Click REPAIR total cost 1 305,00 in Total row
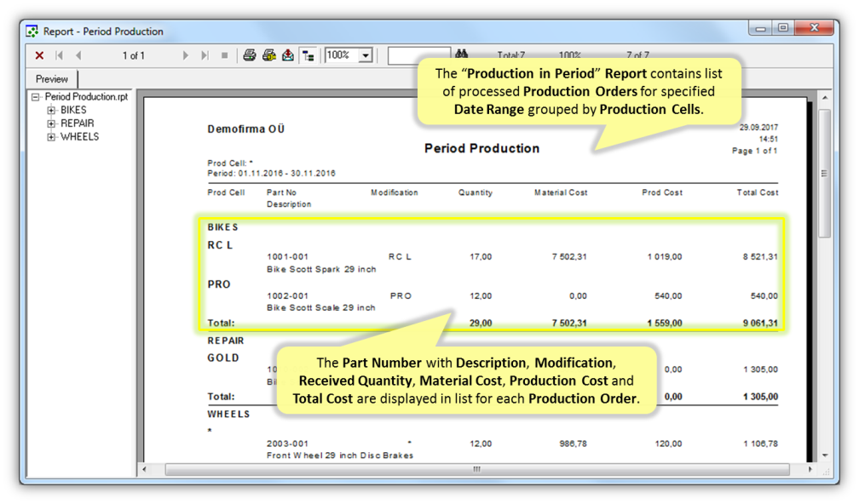 point(760,397)
